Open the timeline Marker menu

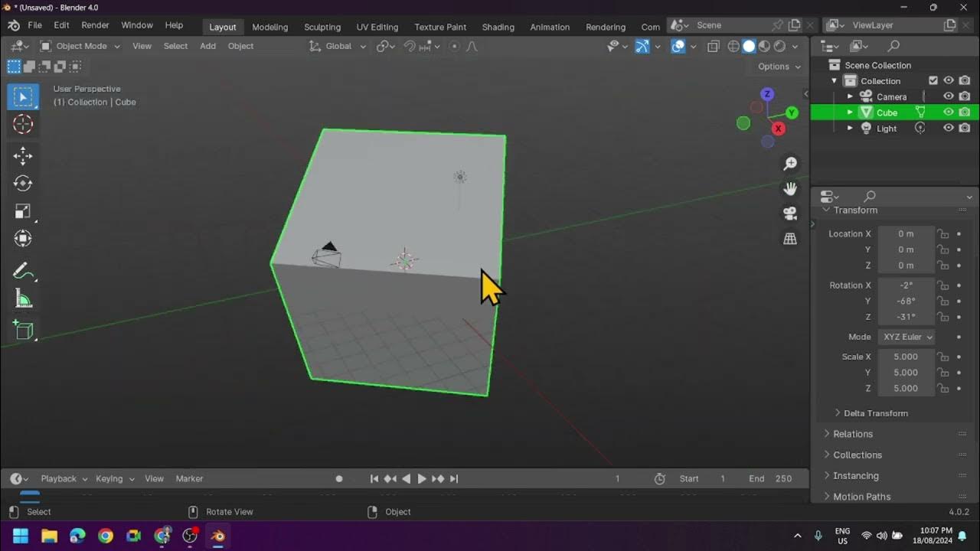pyautogui.click(x=189, y=478)
